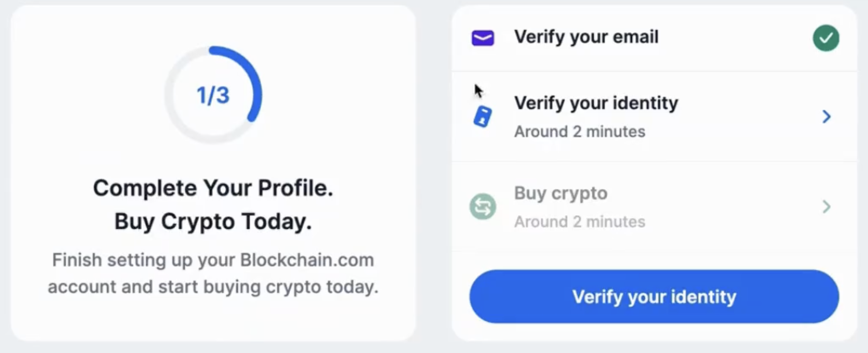Expand the Buy crypto step with its chevron
868x353 pixels.
click(x=826, y=207)
